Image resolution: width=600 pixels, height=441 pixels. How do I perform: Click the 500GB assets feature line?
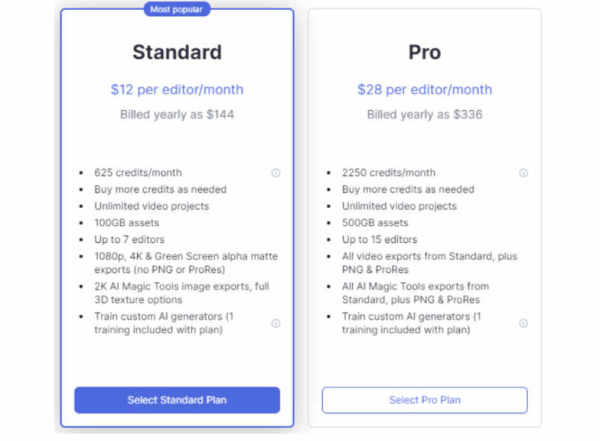375,223
